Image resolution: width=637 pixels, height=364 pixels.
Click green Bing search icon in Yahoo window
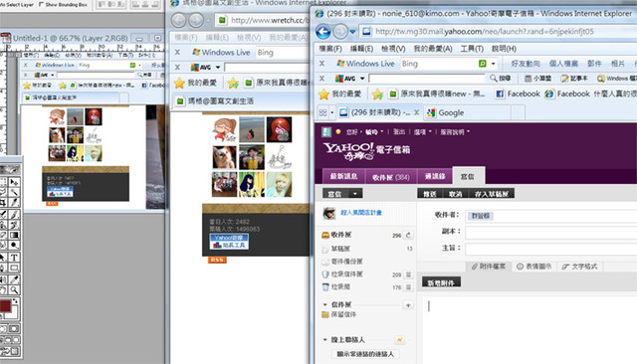click(482, 64)
